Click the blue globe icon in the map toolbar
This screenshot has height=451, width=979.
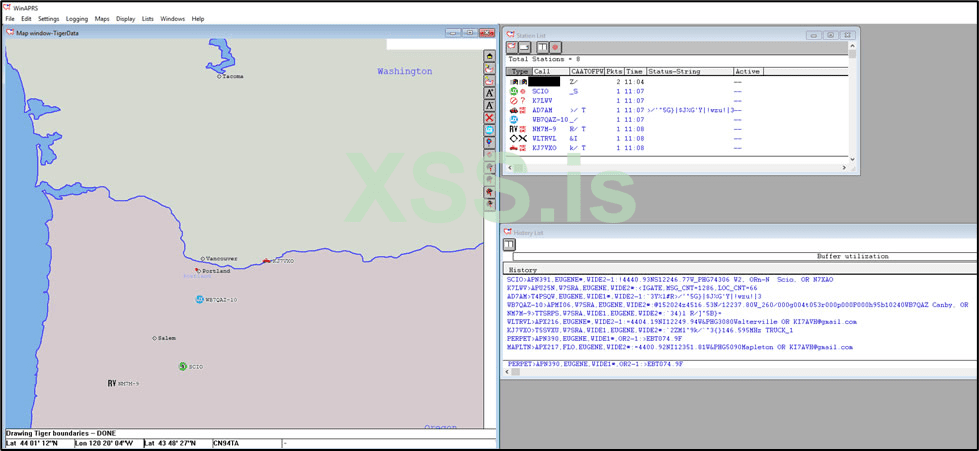[490, 130]
